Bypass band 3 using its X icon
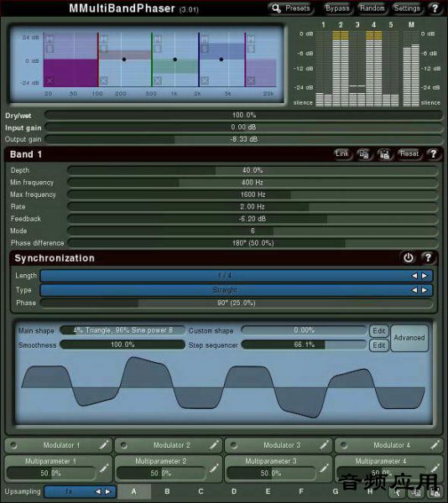 click(x=157, y=80)
